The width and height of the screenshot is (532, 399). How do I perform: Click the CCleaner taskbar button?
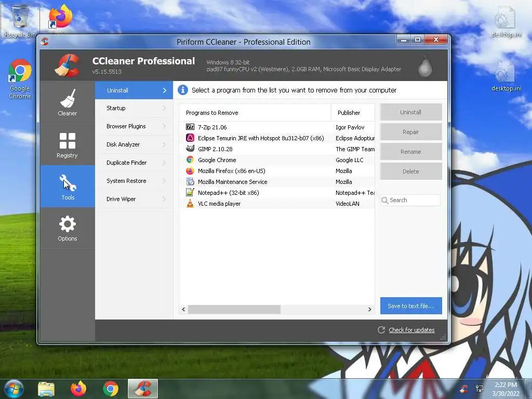(x=143, y=389)
